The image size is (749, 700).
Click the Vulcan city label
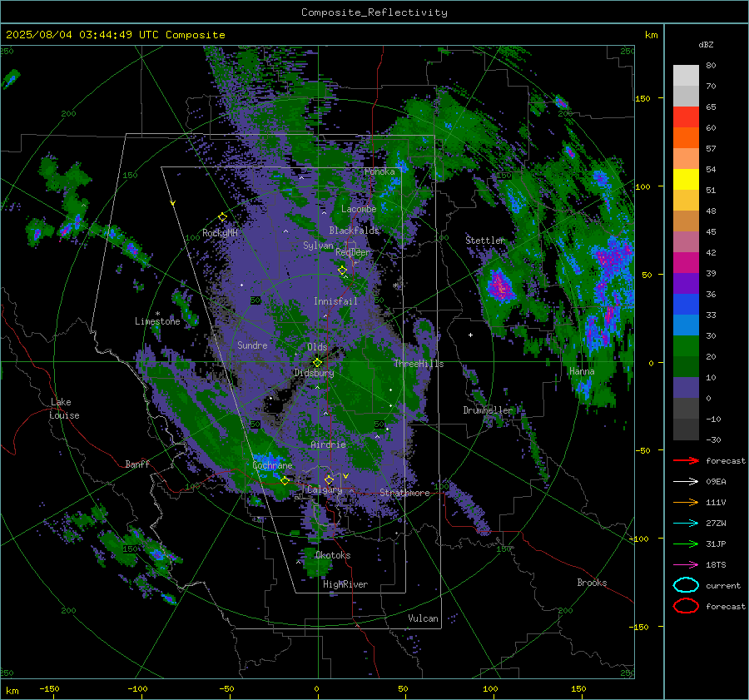point(424,618)
